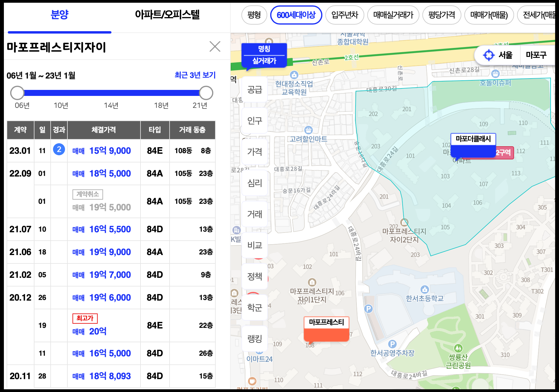Click the 고려할인마트 store pin icon
The width and height of the screenshot is (559, 392).
[308, 130]
